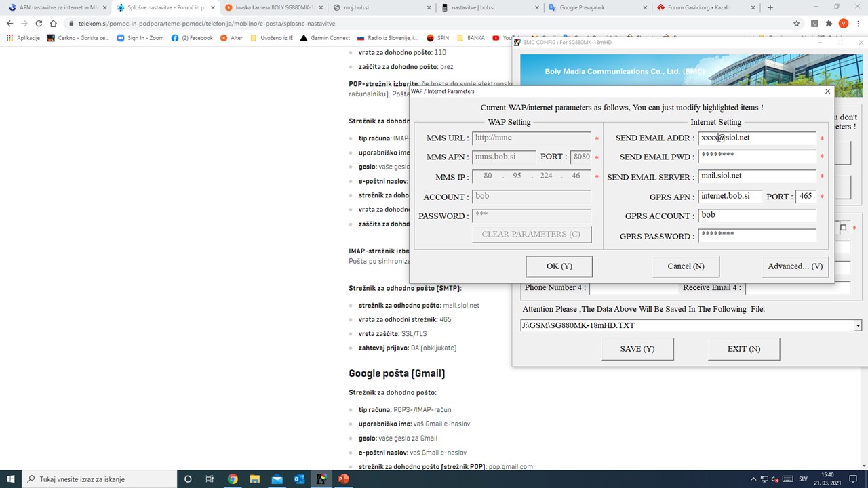This screenshot has height=488, width=868.
Task: Click the SEND EMAIL ADDR field
Action: [x=757, y=138]
